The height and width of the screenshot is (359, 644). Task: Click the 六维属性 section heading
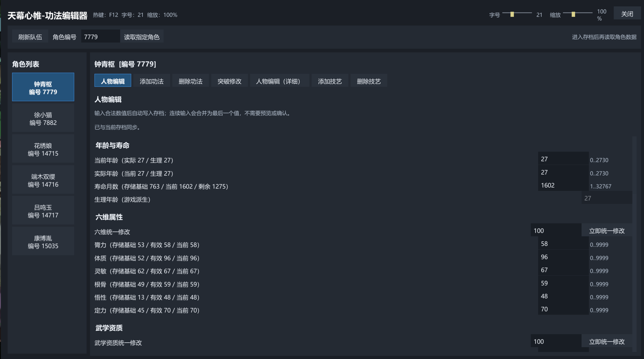[109, 217]
